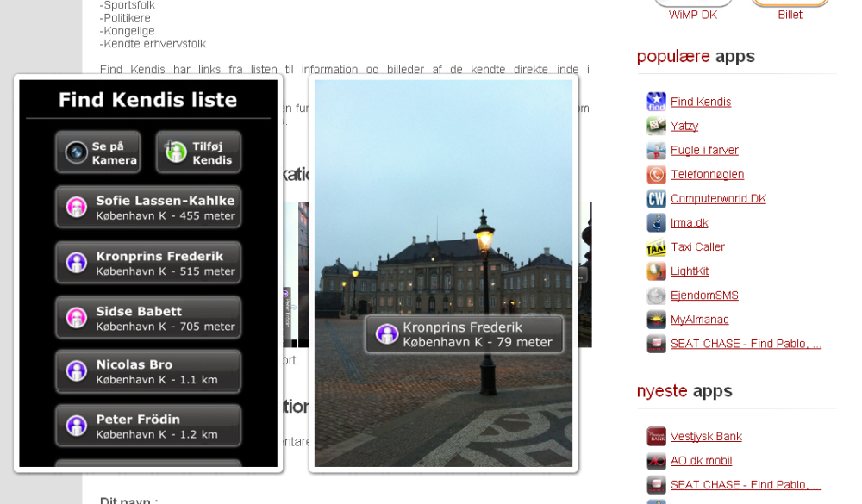Open the Computerworld DK CW icon
Screen dimensions: 862x504
click(656, 198)
